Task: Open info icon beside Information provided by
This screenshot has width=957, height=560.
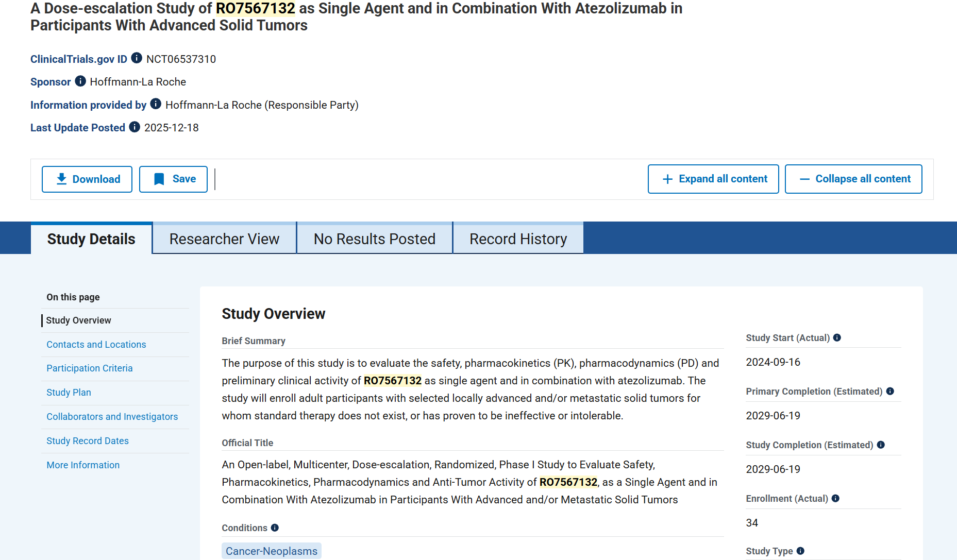Action: click(156, 104)
